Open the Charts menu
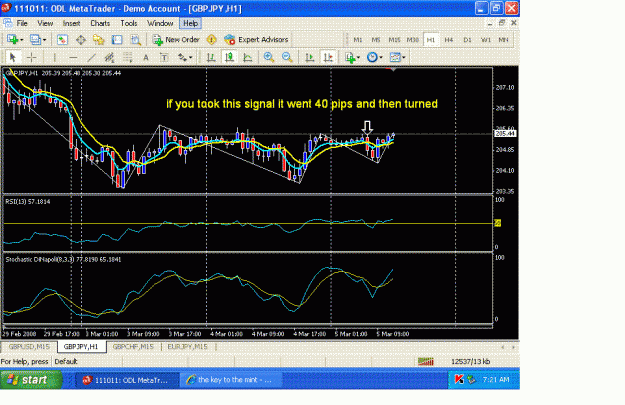The height and width of the screenshot is (405, 625). (100, 23)
